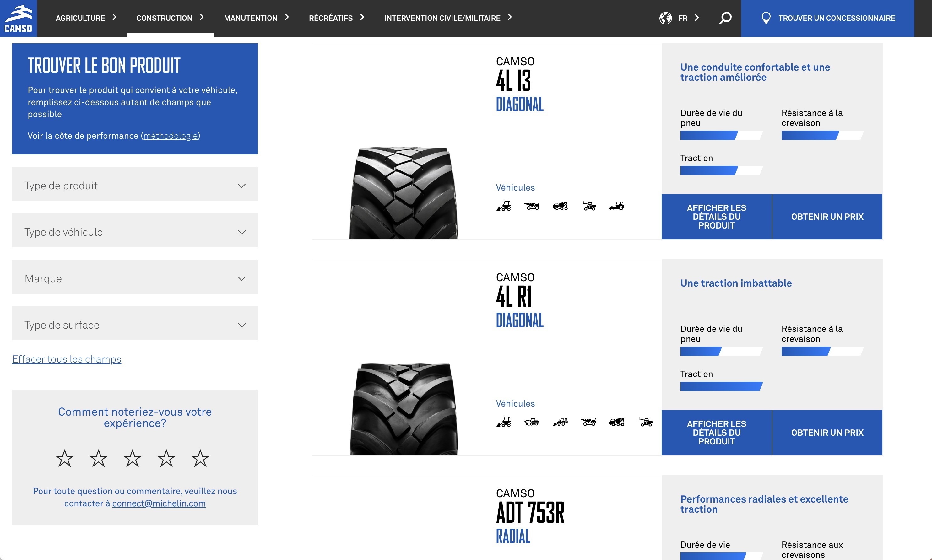
Task: Select the backhoe loader icon for 4L R1
Action: tap(560, 422)
